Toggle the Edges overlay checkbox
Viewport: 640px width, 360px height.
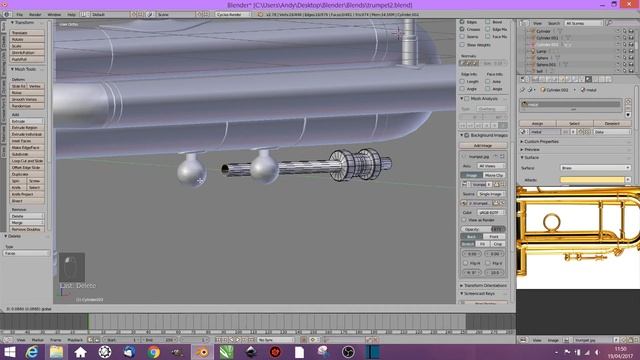(462, 22)
